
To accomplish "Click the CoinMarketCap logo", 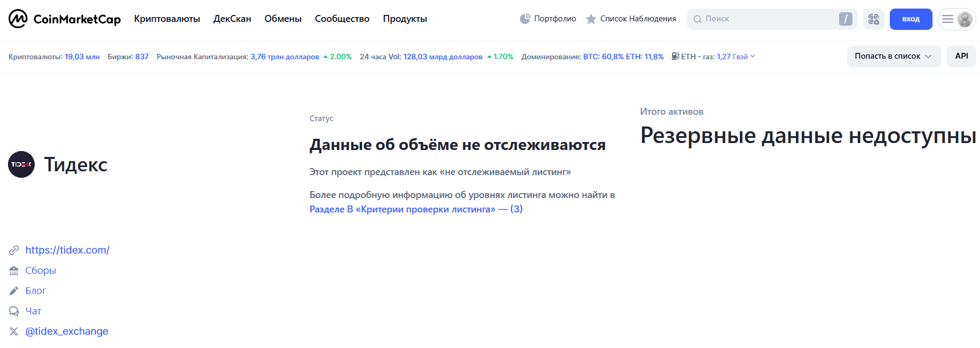I will tap(65, 19).
